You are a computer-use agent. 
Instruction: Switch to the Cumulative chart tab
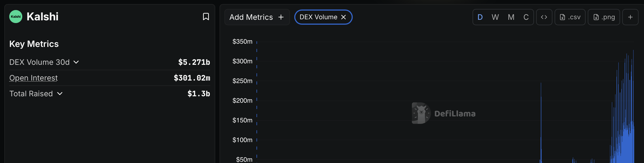526,17
